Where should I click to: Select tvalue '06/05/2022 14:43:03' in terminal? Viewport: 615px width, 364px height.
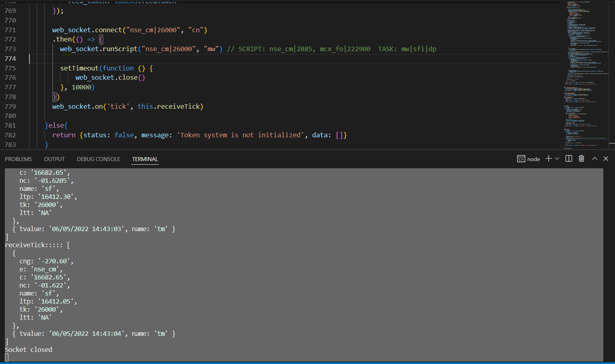pyautogui.click(x=87, y=229)
